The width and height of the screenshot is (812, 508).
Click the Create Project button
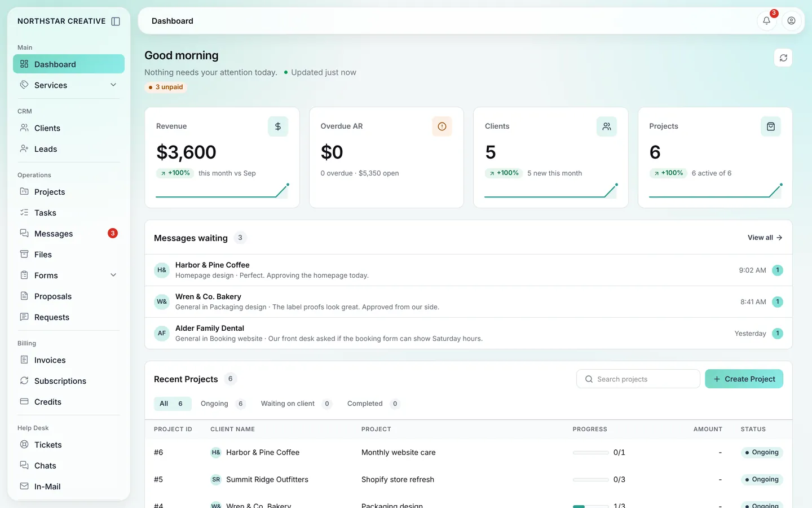(744, 379)
